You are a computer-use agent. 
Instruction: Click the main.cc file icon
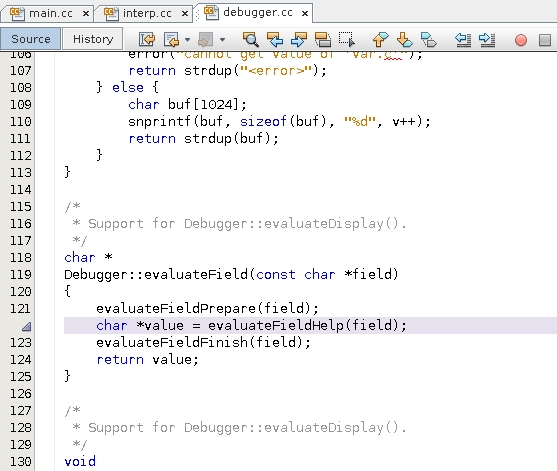[x=17, y=13]
